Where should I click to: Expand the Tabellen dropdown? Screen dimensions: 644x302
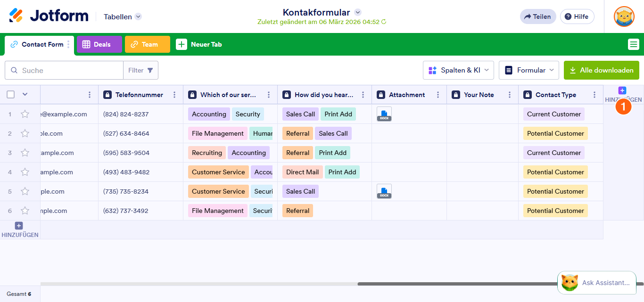click(122, 16)
